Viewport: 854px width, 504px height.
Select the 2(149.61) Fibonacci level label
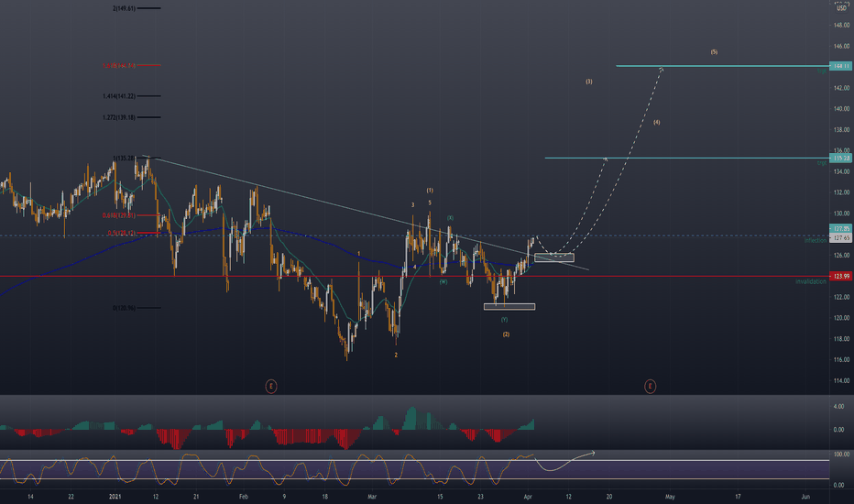(x=125, y=8)
